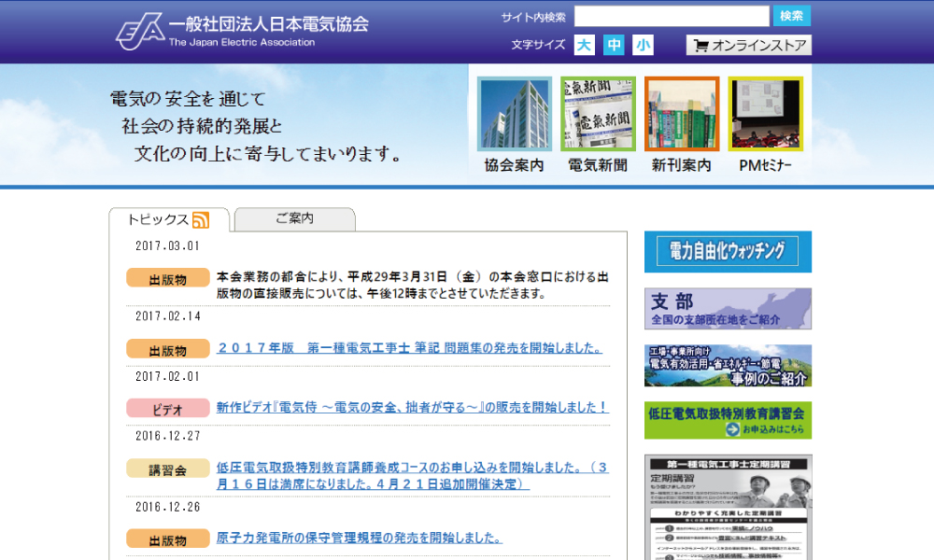Viewport: 934px width, 560px height.
Task: Click the 出版物 tag on the 2017.02.14 item
Action: [168, 349]
